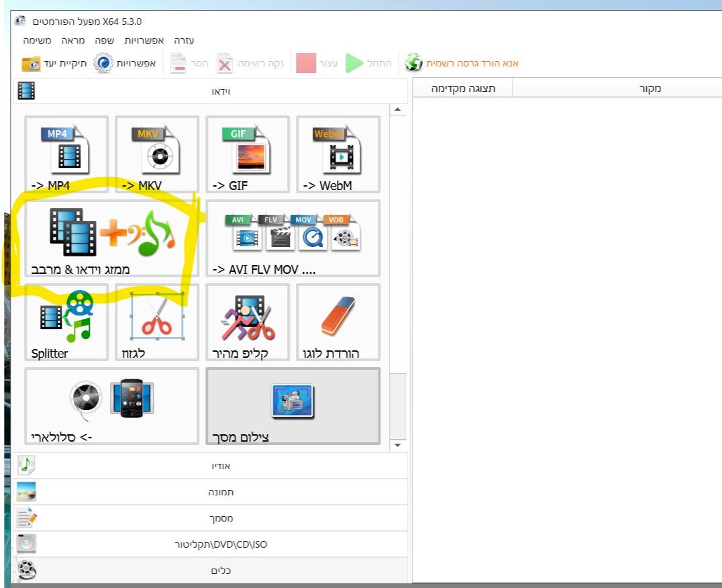Open the fast clip (קליפ מהיר) tool

coord(248,322)
